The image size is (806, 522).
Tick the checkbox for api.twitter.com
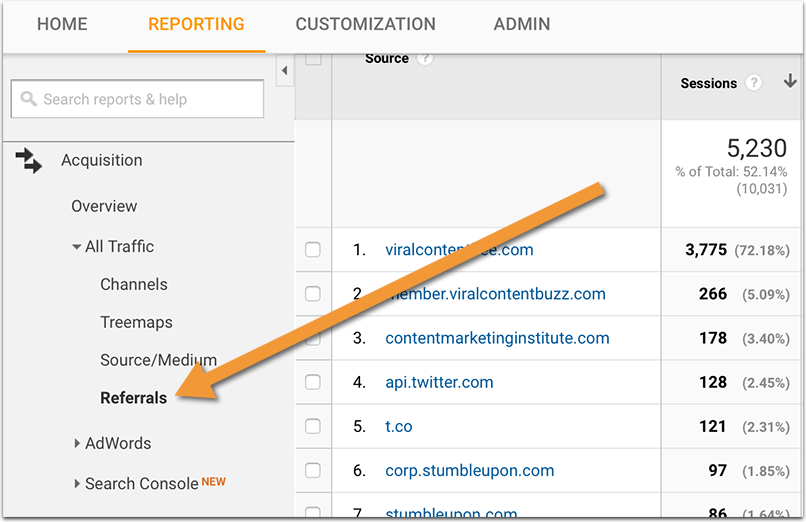tap(313, 382)
